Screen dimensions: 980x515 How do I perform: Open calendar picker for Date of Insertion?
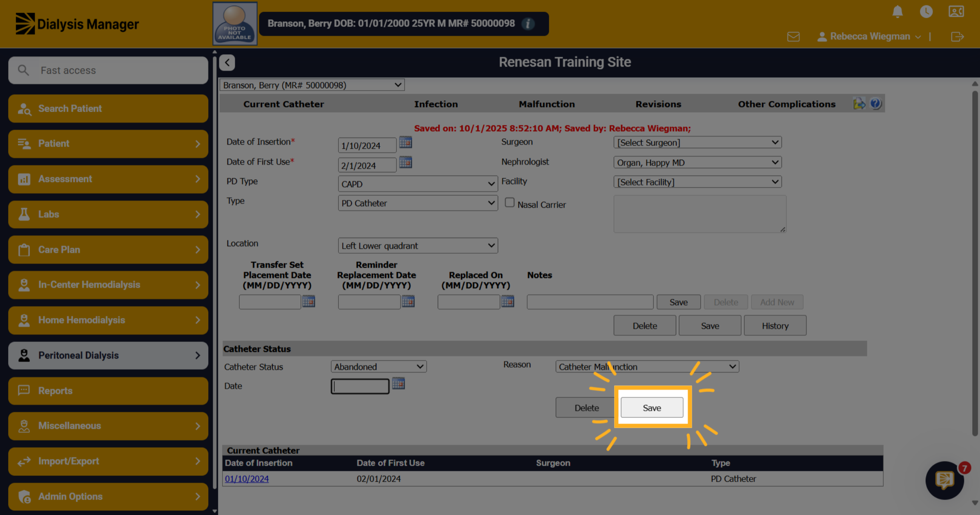click(x=405, y=142)
